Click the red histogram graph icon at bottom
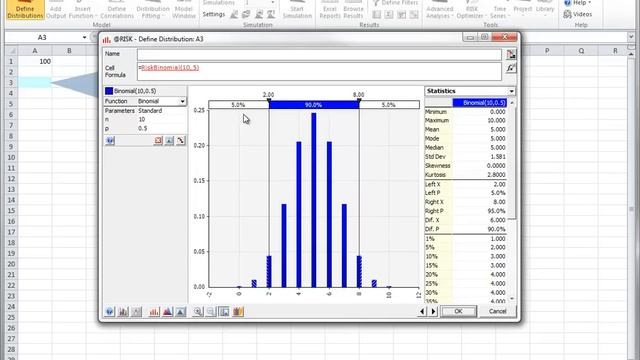Screen dimensions: 640x360 154,312
